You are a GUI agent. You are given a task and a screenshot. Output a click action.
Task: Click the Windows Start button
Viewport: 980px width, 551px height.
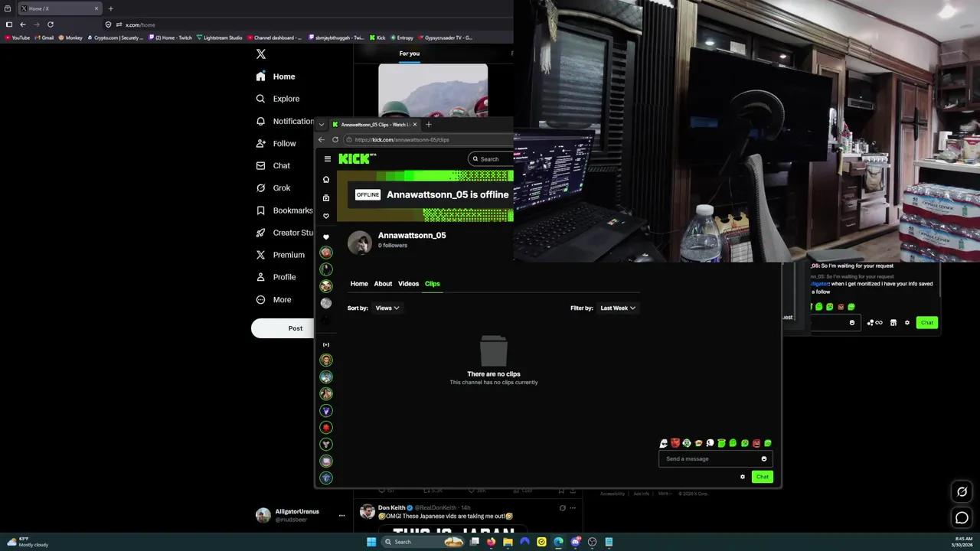click(x=371, y=542)
